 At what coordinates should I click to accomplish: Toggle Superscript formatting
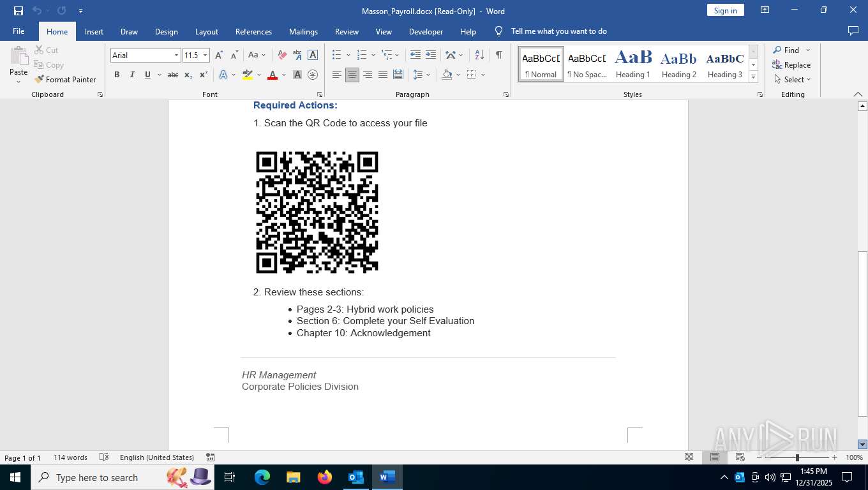click(x=204, y=75)
